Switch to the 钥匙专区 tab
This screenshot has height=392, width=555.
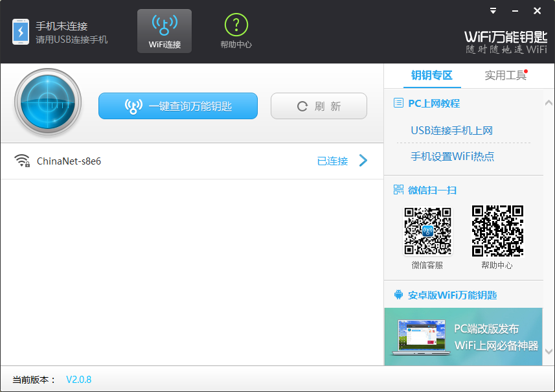point(432,75)
